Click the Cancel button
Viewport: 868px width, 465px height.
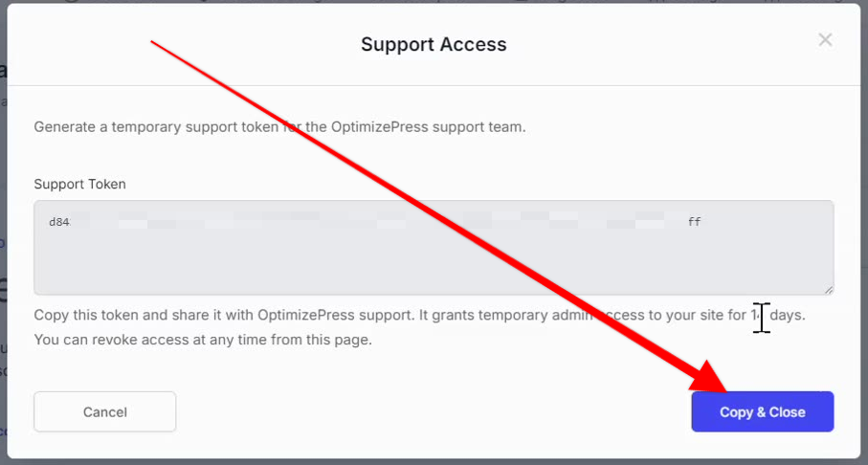pyautogui.click(x=105, y=411)
